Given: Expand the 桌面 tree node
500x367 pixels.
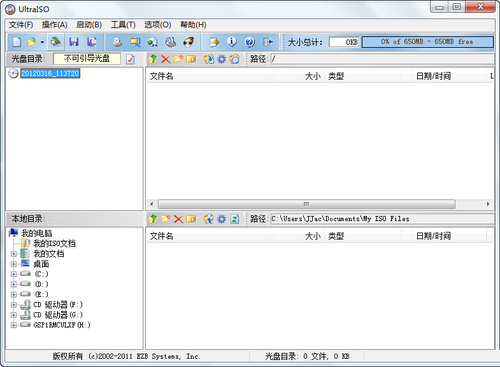Looking at the screenshot, I should (13, 264).
